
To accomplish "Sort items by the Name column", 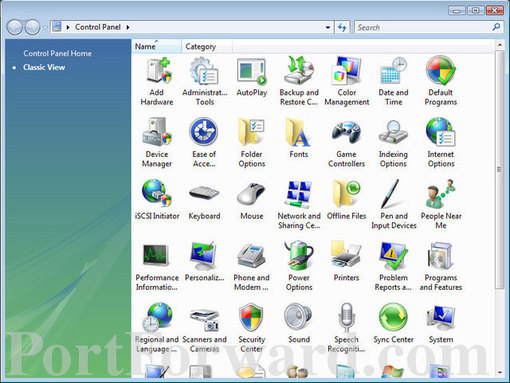I will pyautogui.click(x=157, y=46).
